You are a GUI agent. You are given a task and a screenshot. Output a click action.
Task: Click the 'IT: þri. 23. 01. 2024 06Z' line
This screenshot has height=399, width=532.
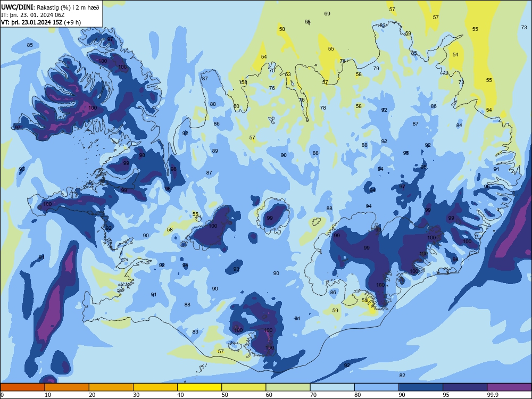pos(33,15)
